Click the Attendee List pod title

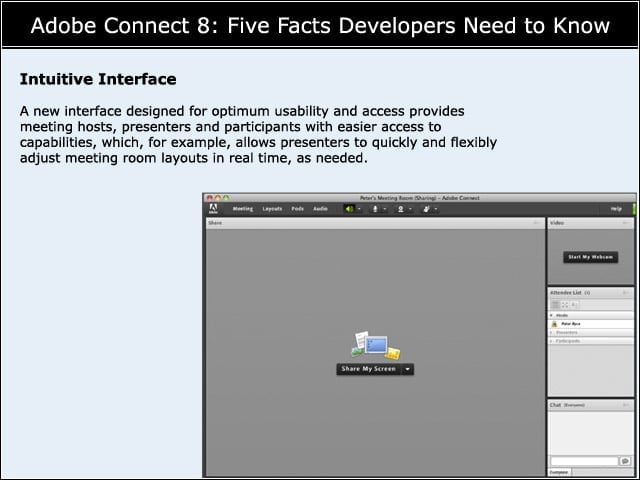coord(565,293)
